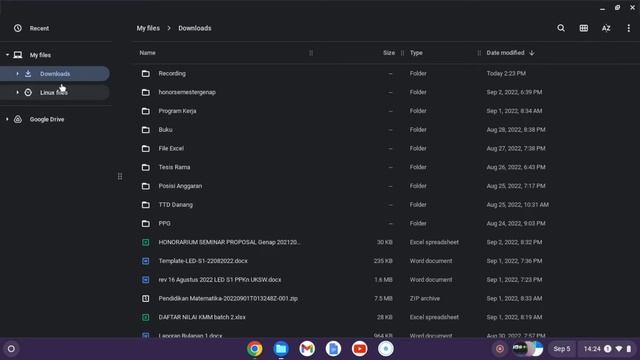Click the Name column resize handle
Screen dimensions: 640x360
[311, 53]
